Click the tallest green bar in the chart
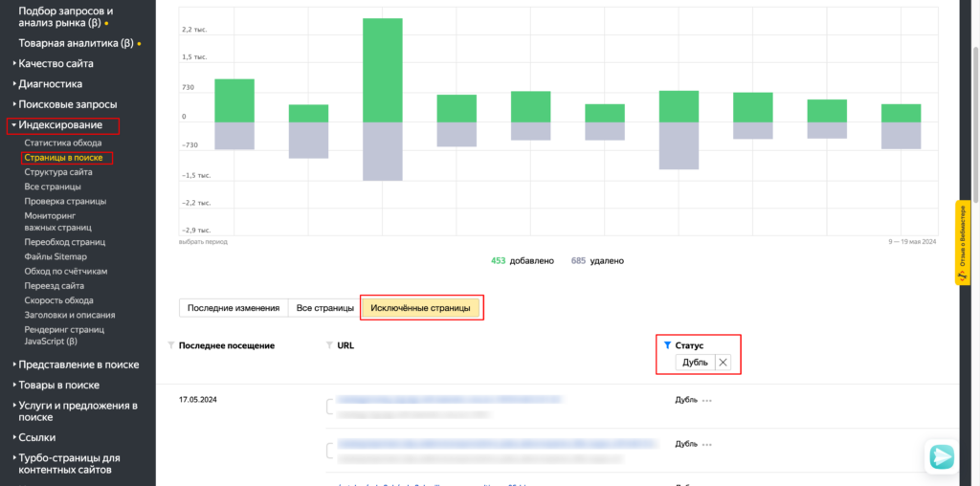Screen dimensions: 980x486 tap(383, 70)
